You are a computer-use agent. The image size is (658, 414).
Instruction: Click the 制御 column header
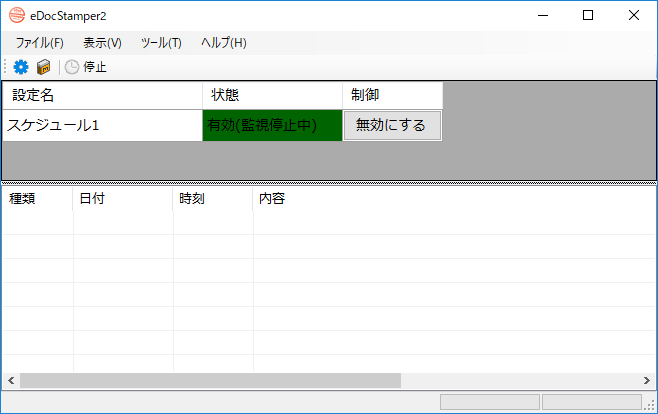pyautogui.click(x=392, y=95)
